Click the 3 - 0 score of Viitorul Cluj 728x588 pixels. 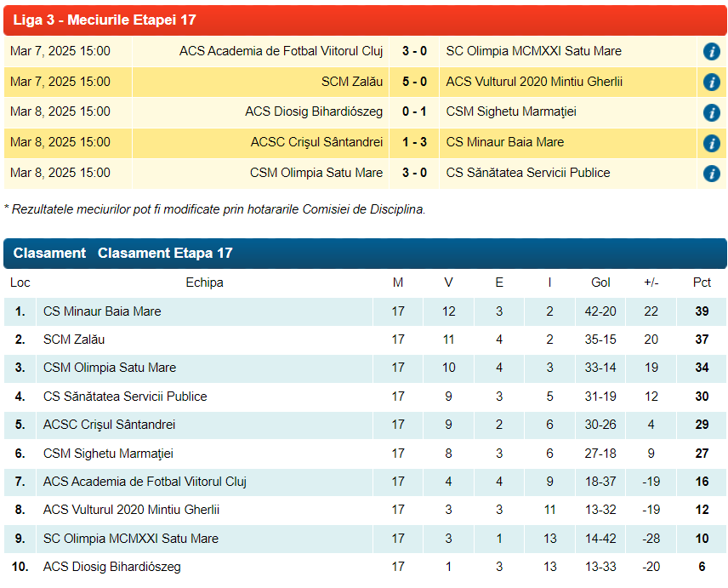click(x=414, y=51)
